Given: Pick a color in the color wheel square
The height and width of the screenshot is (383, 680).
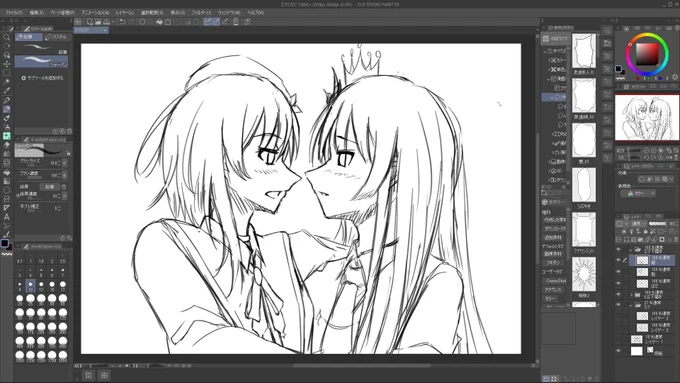Looking at the screenshot, I should [647, 54].
